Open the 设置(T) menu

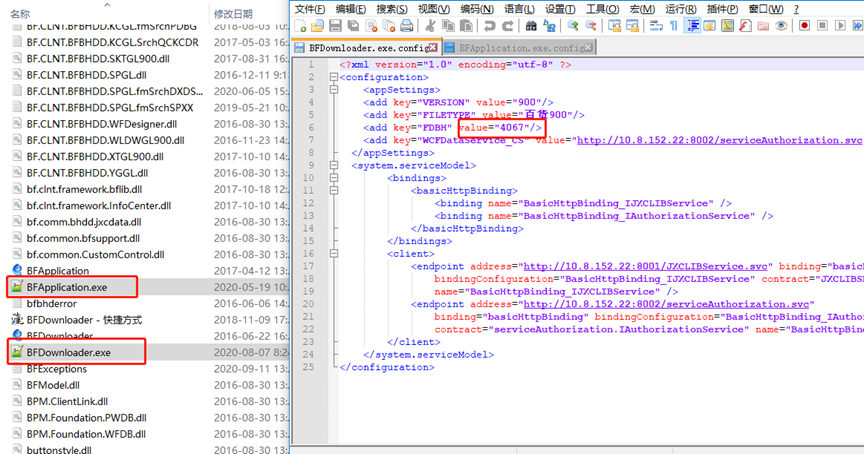(x=560, y=9)
